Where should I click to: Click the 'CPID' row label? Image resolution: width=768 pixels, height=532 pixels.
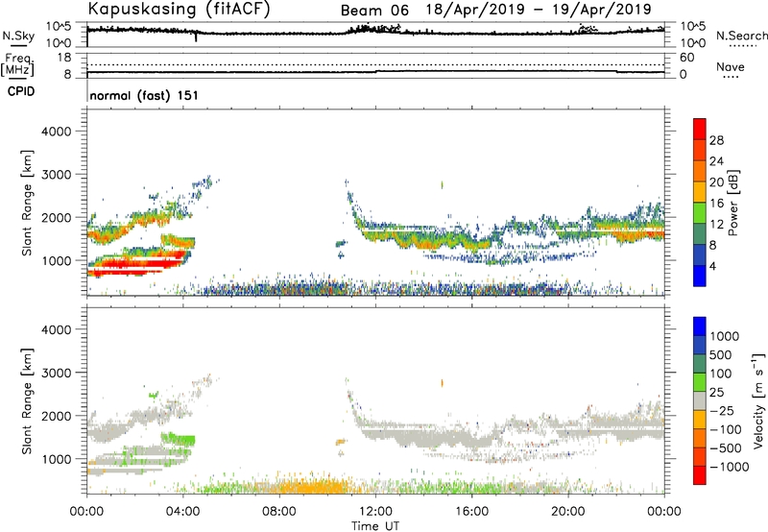pos(21,91)
